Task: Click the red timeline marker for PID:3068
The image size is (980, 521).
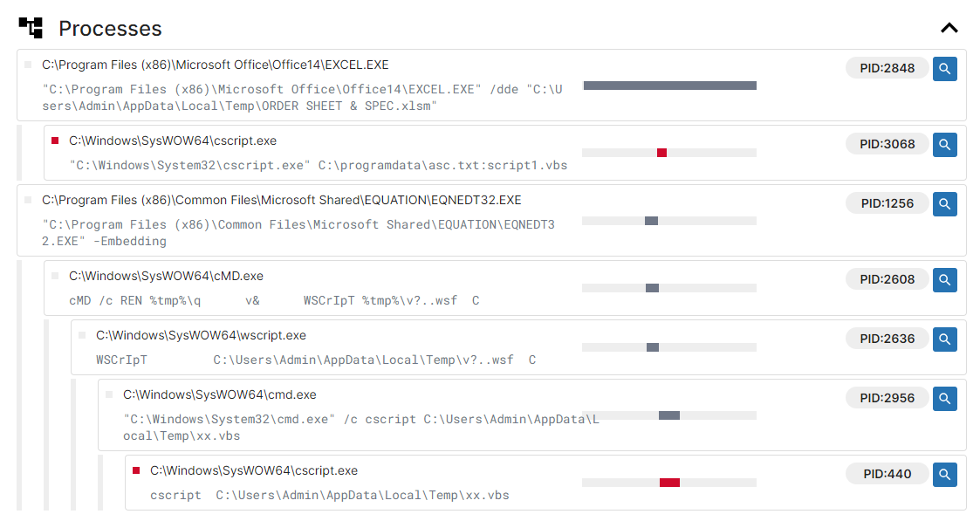Action: click(661, 153)
